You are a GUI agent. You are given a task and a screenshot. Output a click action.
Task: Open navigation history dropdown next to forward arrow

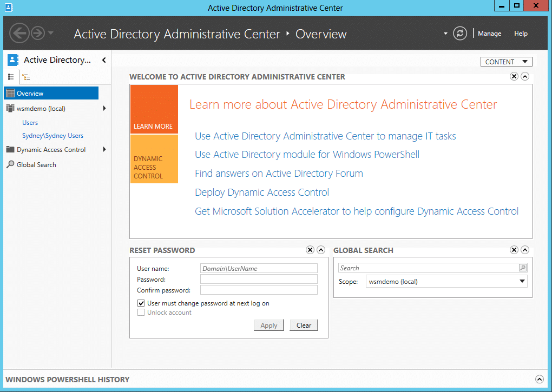click(x=51, y=33)
